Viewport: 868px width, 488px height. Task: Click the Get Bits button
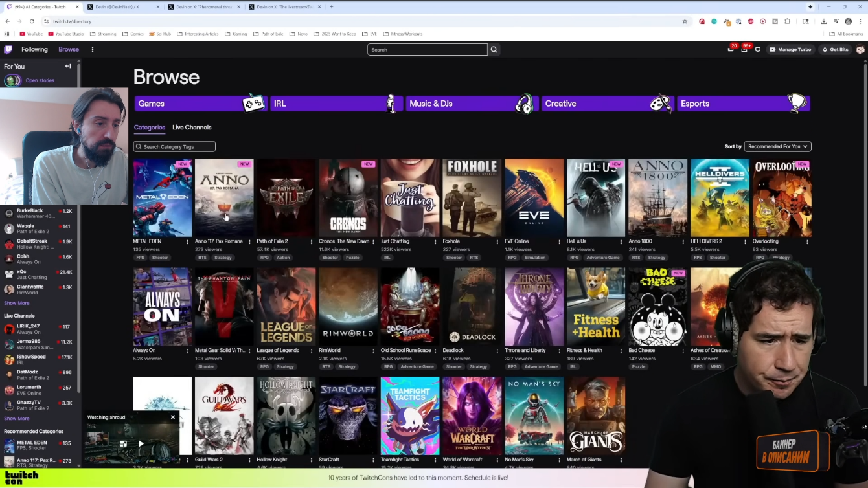[x=835, y=49]
